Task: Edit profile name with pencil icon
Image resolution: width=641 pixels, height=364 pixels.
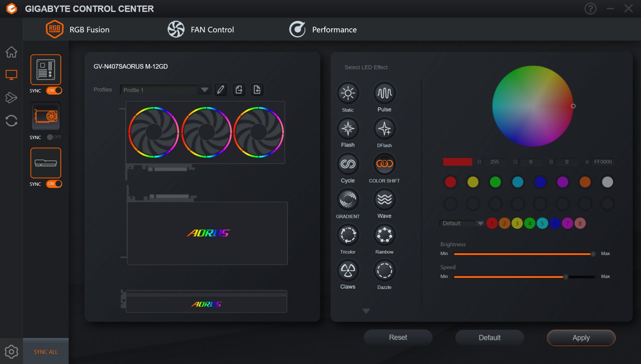Action: pyautogui.click(x=221, y=90)
